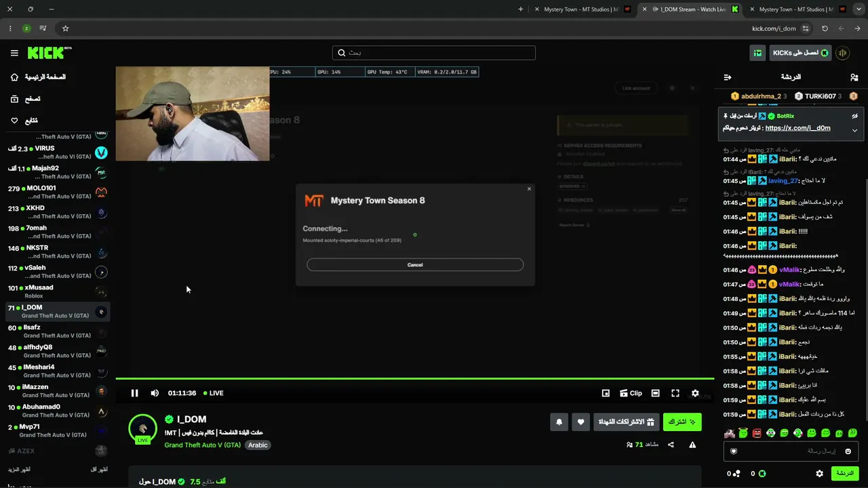Open chat identity shield icon
868x488 pixels.
coord(733,451)
